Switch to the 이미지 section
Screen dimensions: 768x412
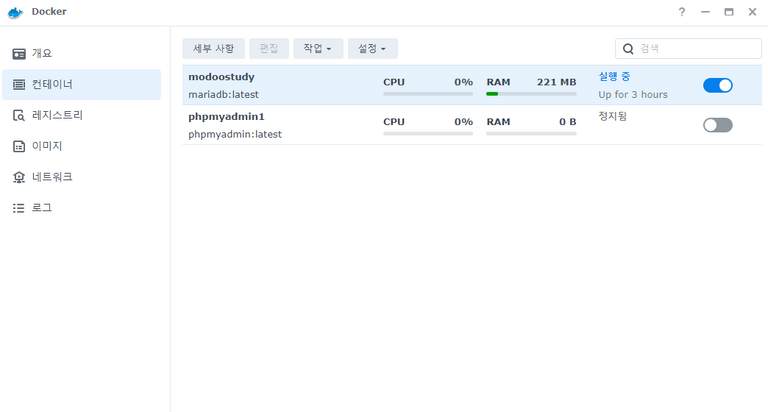click(81, 146)
